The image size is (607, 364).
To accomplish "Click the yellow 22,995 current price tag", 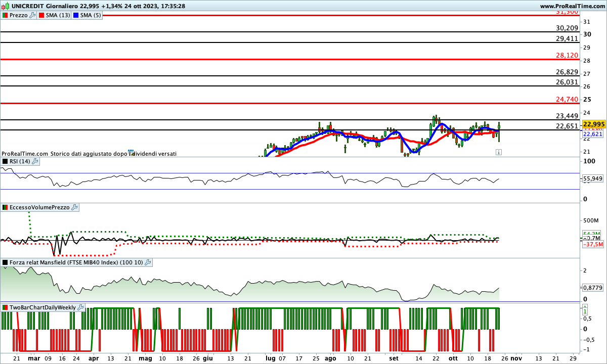I will 593,124.
